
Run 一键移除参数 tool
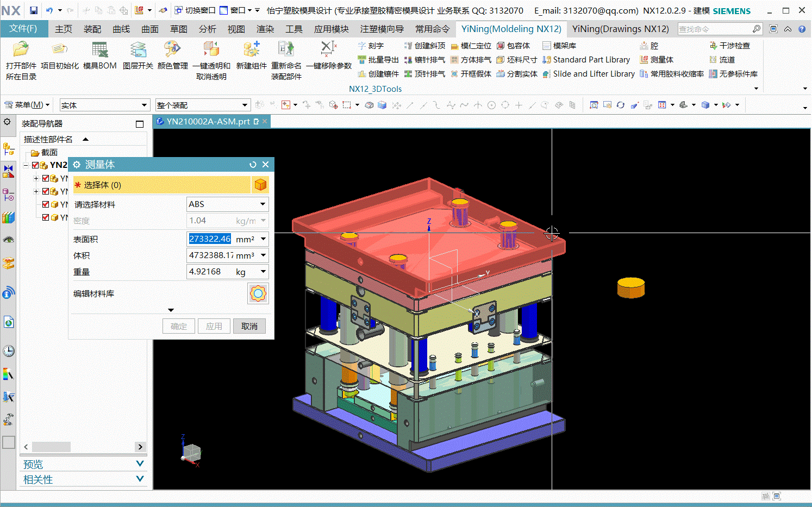pyautogui.click(x=329, y=55)
